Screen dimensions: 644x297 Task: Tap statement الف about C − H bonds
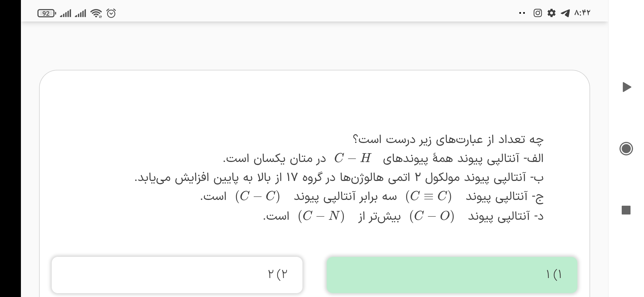pyautogui.click(x=383, y=158)
